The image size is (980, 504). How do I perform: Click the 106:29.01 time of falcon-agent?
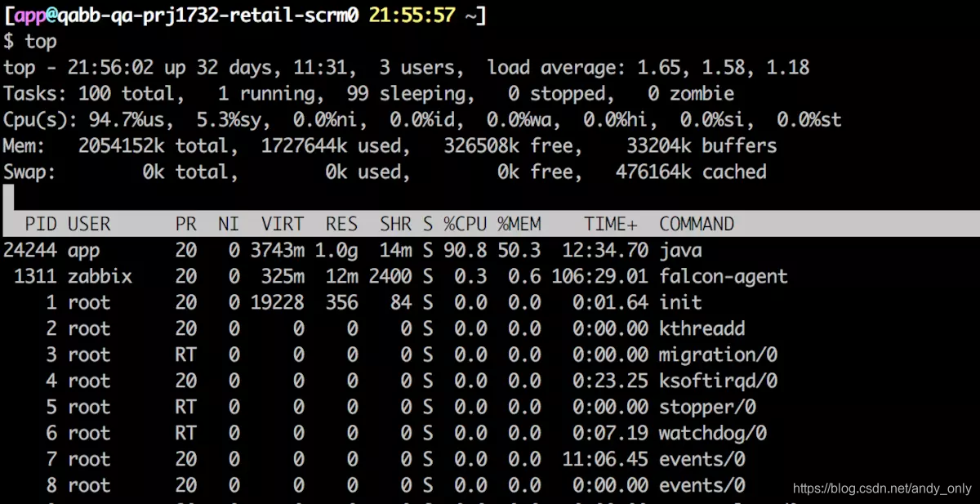click(600, 276)
